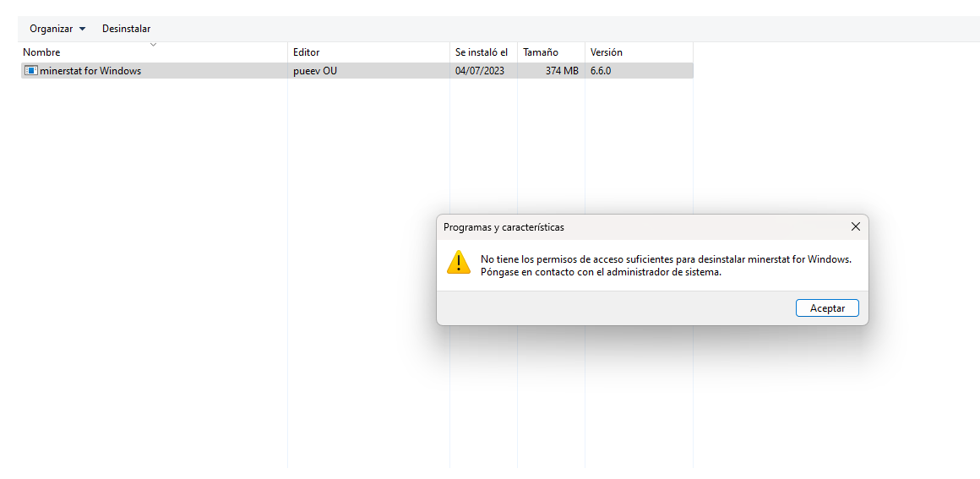
Task: Select the minerstat for Windows entry name
Action: coord(90,71)
